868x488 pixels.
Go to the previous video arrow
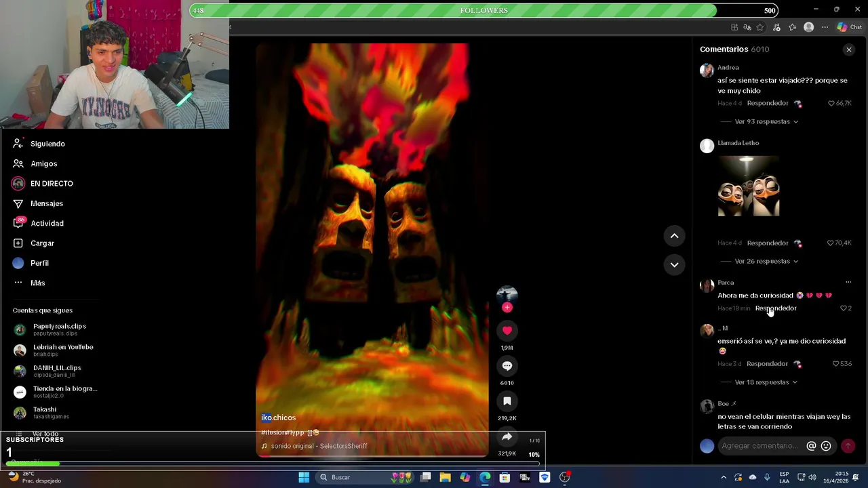[x=674, y=236]
